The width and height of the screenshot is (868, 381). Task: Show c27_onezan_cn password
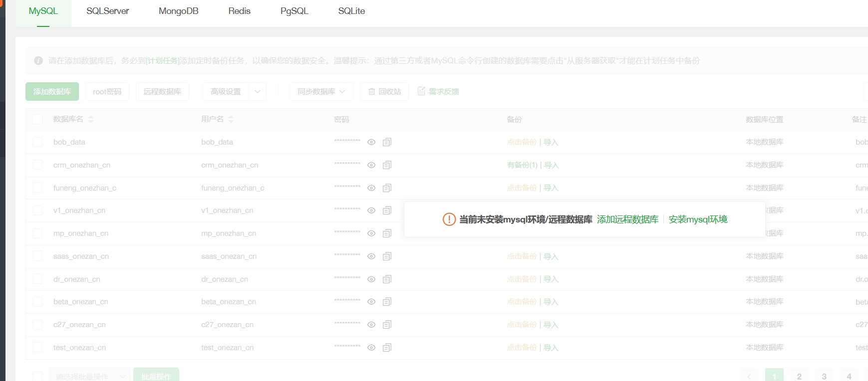click(371, 325)
